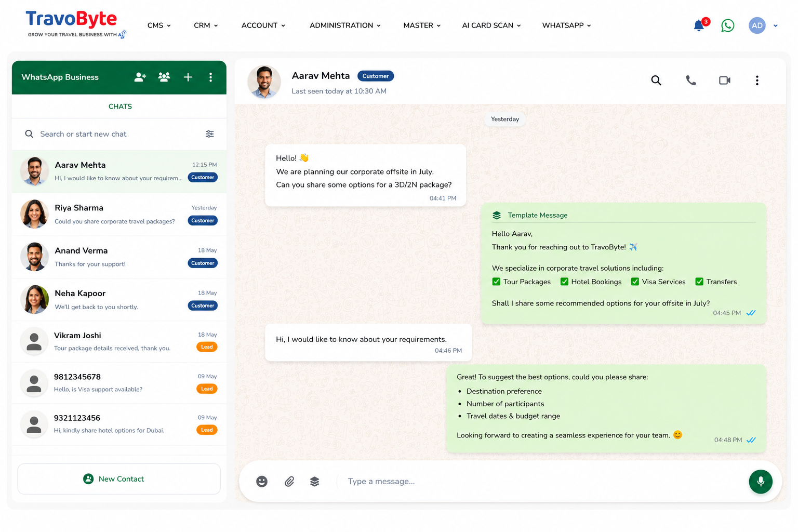Open the ACCOUNT dropdown
Screen dimensions: 798x532
[263, 25]
